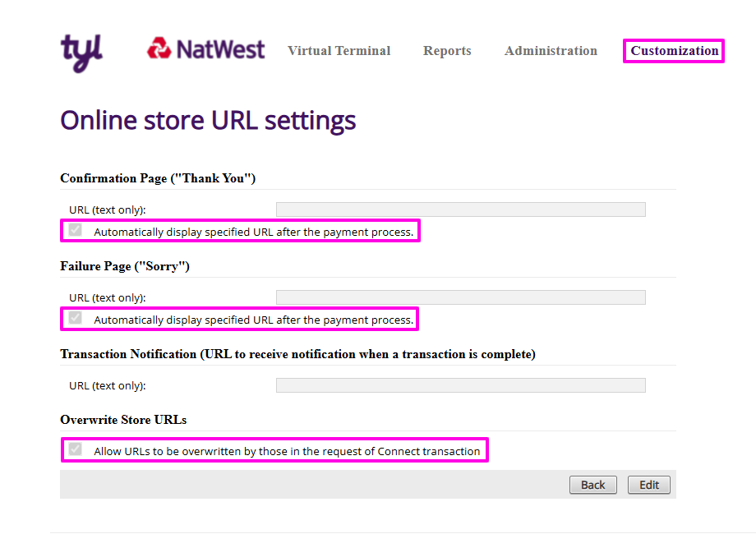The width and height of the screenshot is (756, 534).
Task: Focus the Transaction Notification URL field
Action: click(460, 385)
